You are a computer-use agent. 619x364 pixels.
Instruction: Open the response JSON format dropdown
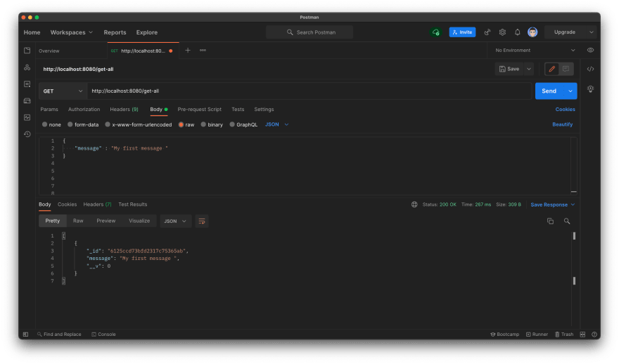click(x=176, y=221)
